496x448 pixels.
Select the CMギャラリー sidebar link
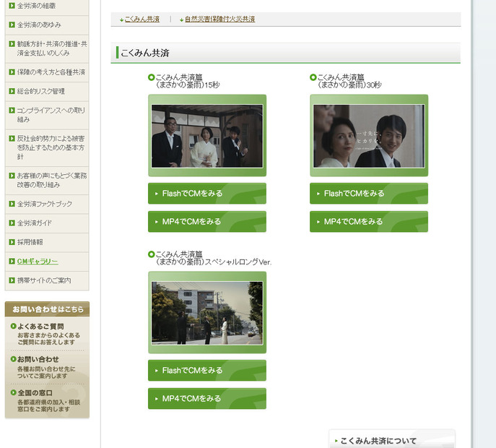point(38,262)
